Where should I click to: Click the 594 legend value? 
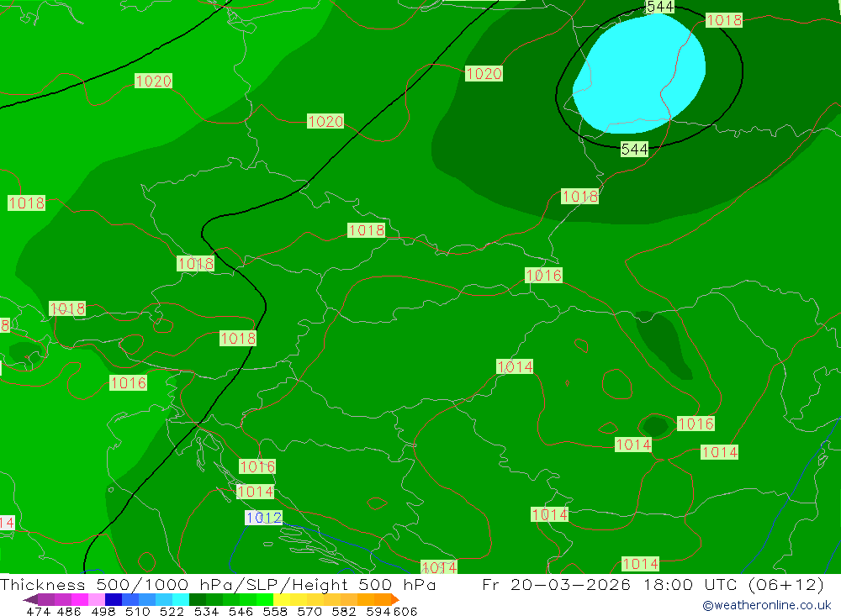tap(378, 611)
